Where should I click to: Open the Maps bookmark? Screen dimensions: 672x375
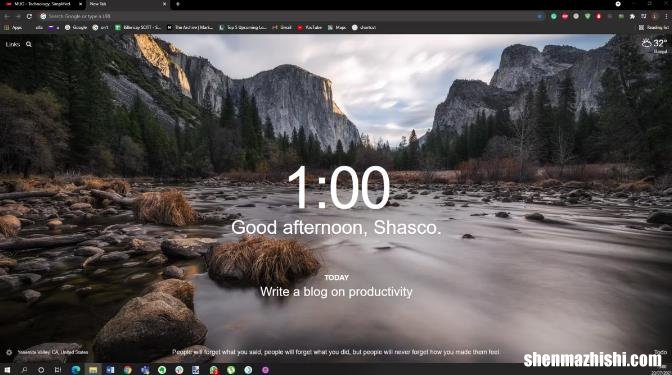(337, 27)
